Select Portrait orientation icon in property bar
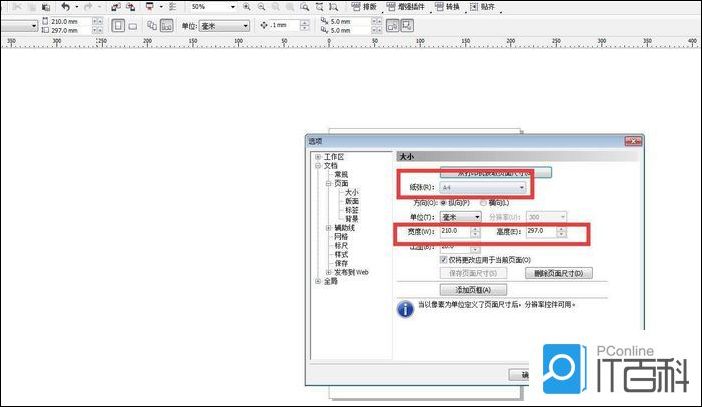This screenshot has height=407, width=702. [x=118, y=26]
